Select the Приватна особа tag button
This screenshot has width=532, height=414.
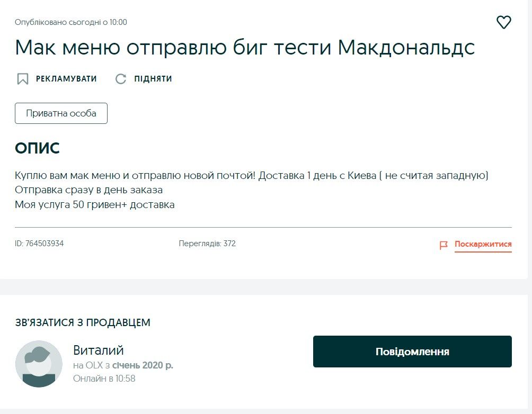tap(61, 113)
